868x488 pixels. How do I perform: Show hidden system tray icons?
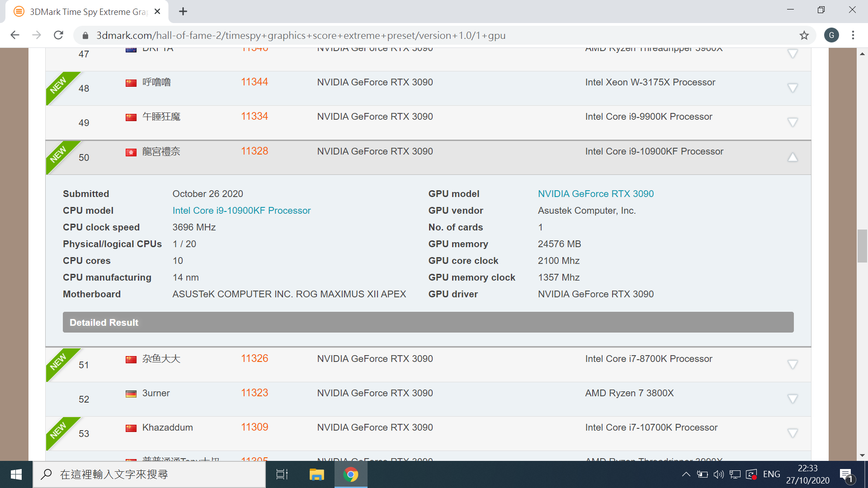tap(686, 474)
